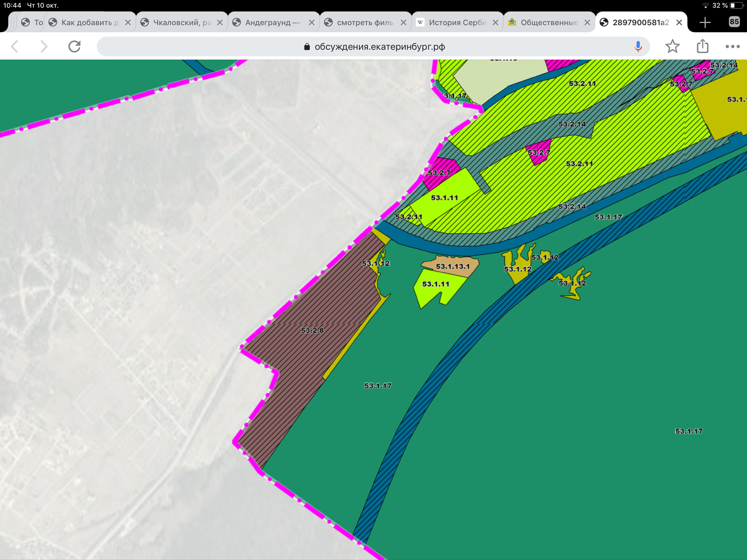
Task: Click the address bar обсуждения.екатеринбург.рф
Action: [373, 47]
